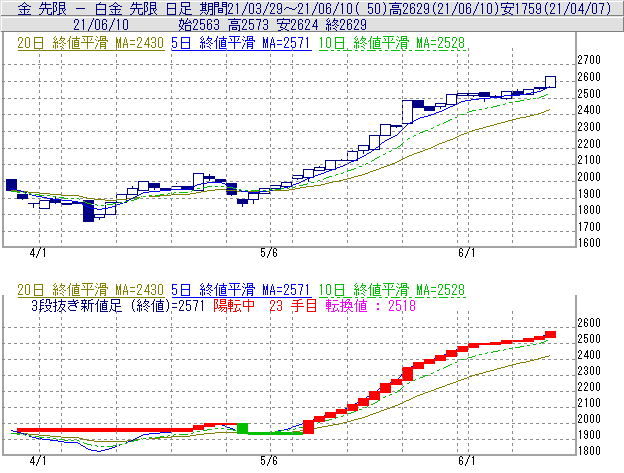Screen dimensions: 624x473
Task: Click the red 陽転中 status text
Action: [x=234, y=306]
